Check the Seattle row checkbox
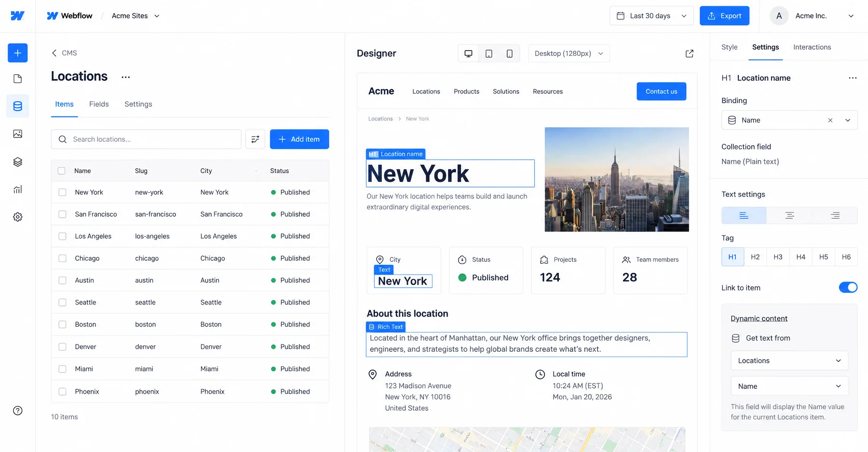 click(62, 303)
